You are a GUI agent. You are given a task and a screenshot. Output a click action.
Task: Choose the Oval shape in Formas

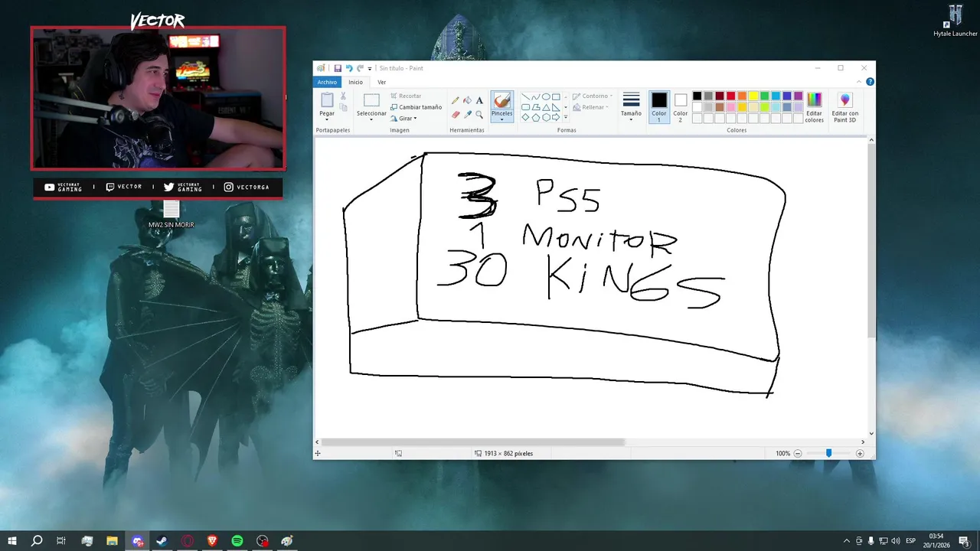[546, 96]
